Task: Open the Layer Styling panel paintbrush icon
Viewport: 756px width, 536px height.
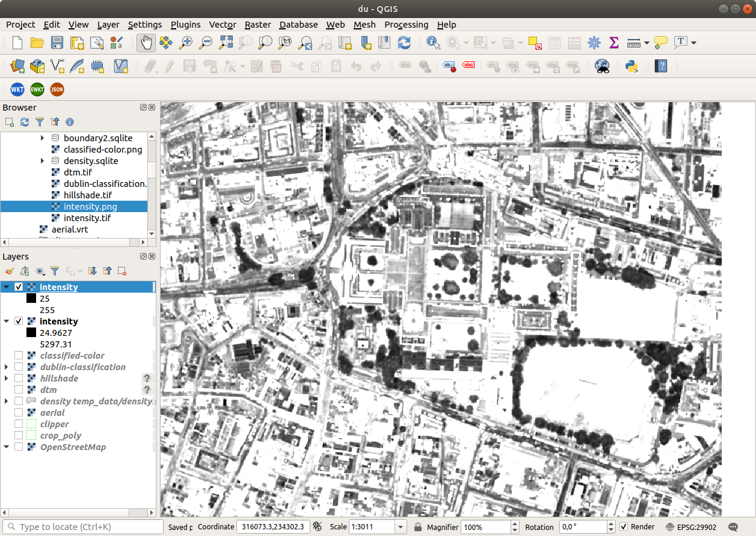Action: click(8, 271)
